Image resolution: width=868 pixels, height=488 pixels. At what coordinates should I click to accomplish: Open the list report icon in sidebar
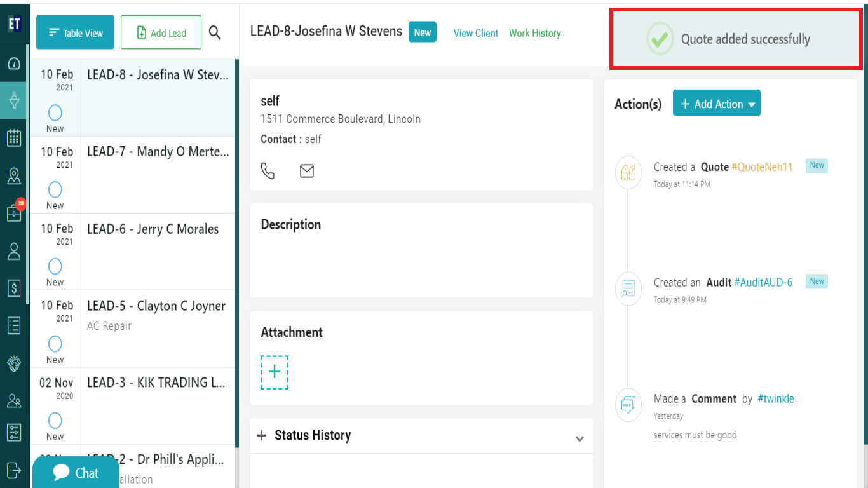pyautogui.click(x=14, y=325)
